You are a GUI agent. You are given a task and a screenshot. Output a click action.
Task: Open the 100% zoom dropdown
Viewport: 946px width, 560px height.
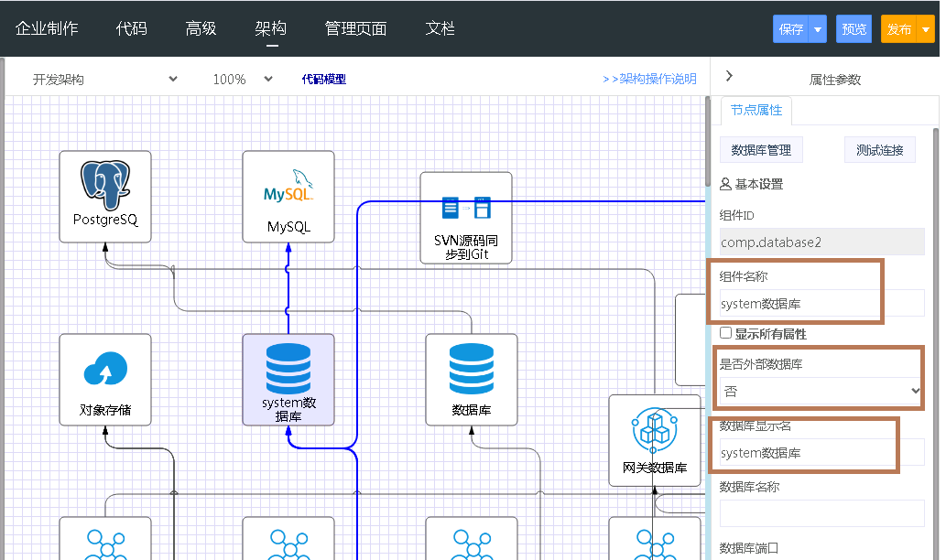pyautogui.click(x=243, y=80)
